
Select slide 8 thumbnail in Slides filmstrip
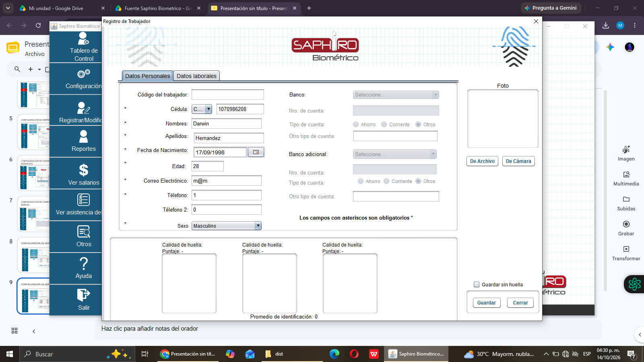click(34, 255)
